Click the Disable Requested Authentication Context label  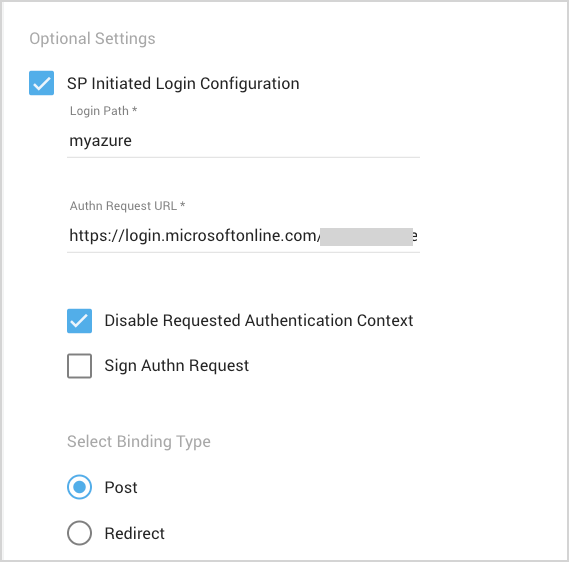pos(259,321)
